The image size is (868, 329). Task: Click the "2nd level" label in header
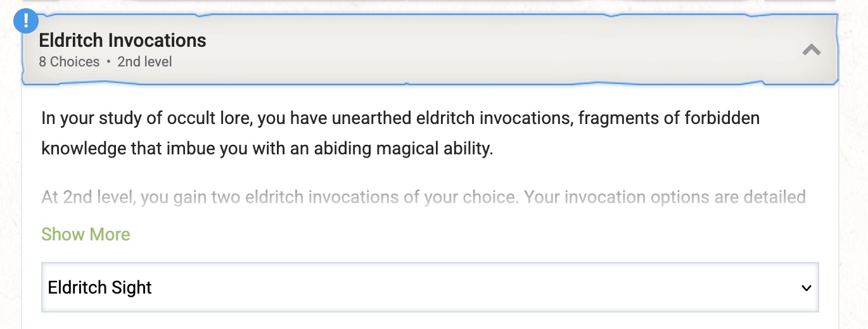tap(144, 62)
